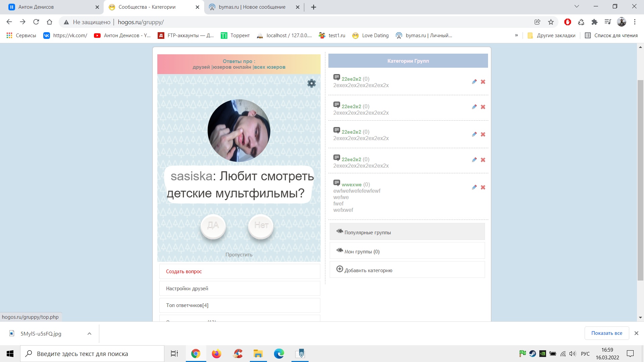Expand download options arrow for 5MylS-u5sFQ.jpg

(x=89, y=334)
